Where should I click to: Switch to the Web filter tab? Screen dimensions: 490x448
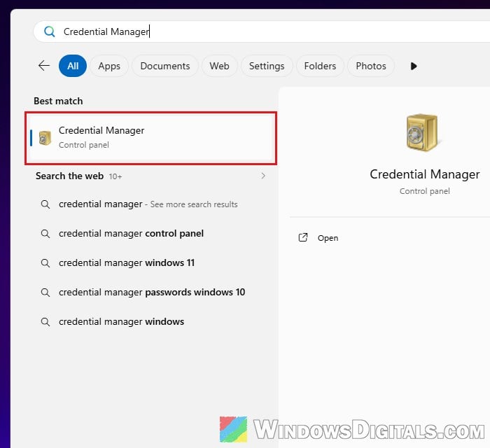point(219,66)
